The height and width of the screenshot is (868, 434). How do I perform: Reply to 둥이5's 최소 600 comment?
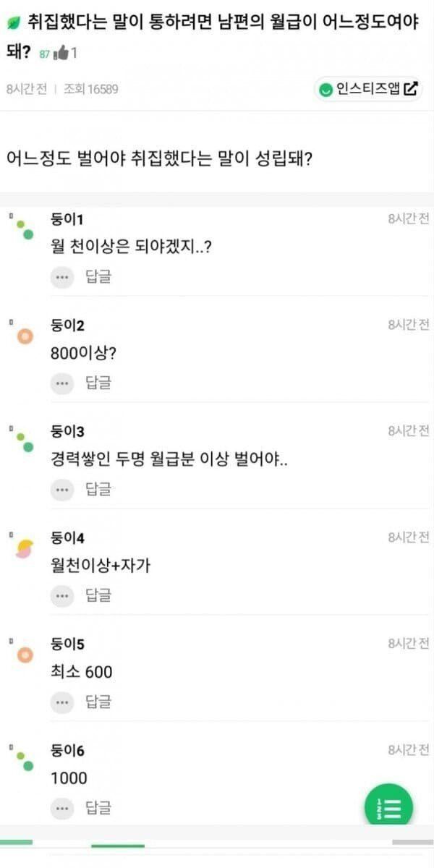click(98, 702)
